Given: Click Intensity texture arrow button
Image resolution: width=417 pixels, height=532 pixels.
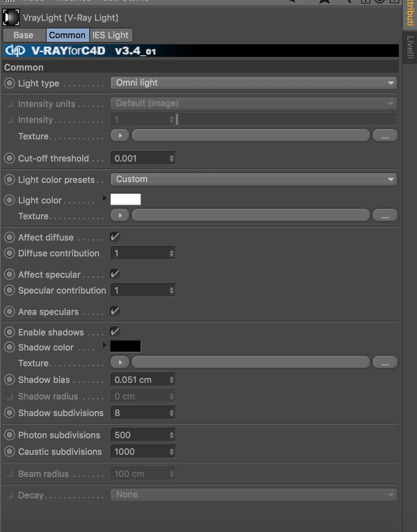Looking at the screenshot, I should click(120, 136).
